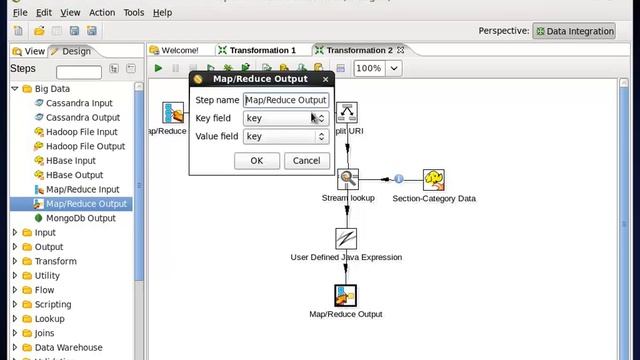
Task: Click the info hop icon near Stream lookup
Action: [399, 179]
